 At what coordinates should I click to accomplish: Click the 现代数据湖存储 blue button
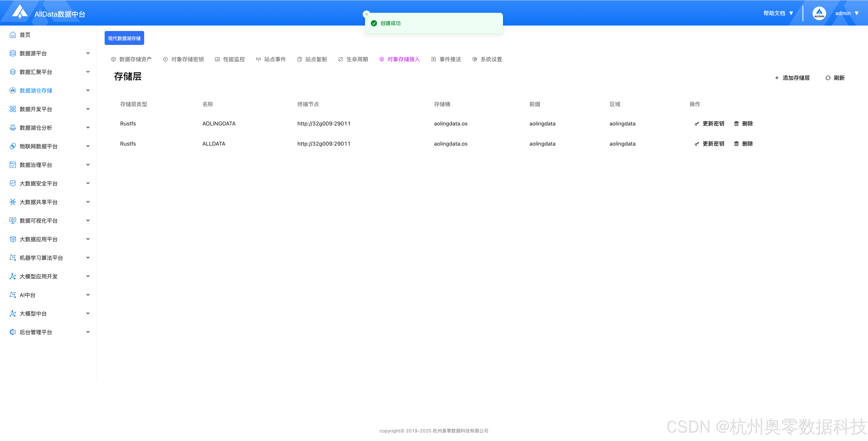click(x=124, y=38)
